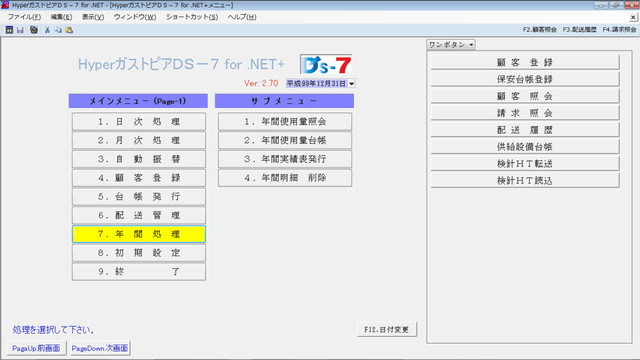Viewport: 640px width, 360px height.
Task: Click the F3.配送履歴 shortcut
Action: [579, 29]
